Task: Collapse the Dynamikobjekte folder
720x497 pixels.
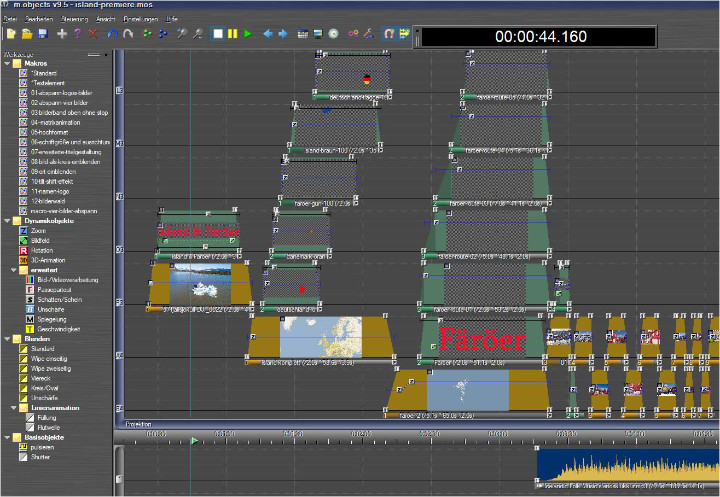Action: click(8, 220)
